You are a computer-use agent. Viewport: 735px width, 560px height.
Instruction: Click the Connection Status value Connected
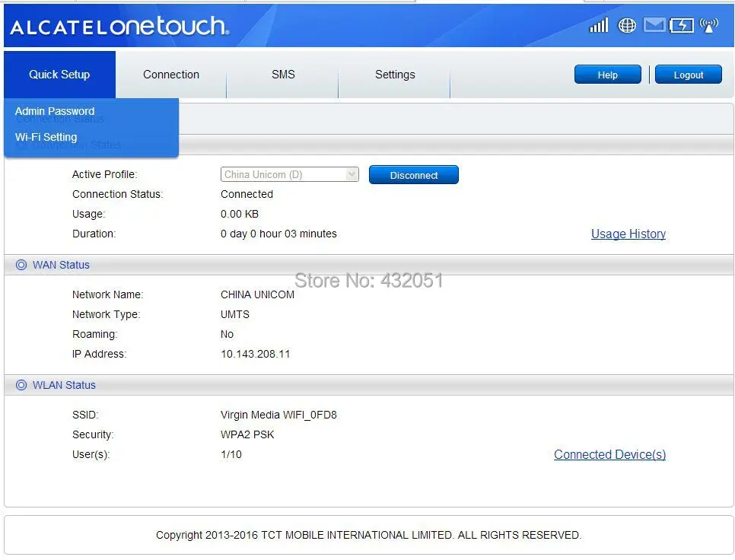pyautogui.click(x=247, y=194)
